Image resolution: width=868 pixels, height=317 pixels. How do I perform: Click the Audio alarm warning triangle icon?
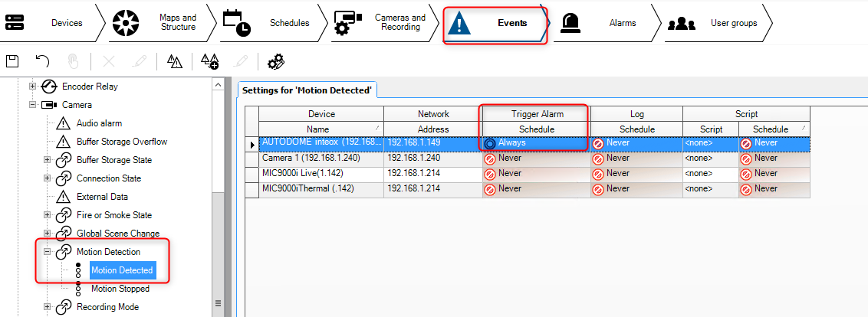(64, 123)
